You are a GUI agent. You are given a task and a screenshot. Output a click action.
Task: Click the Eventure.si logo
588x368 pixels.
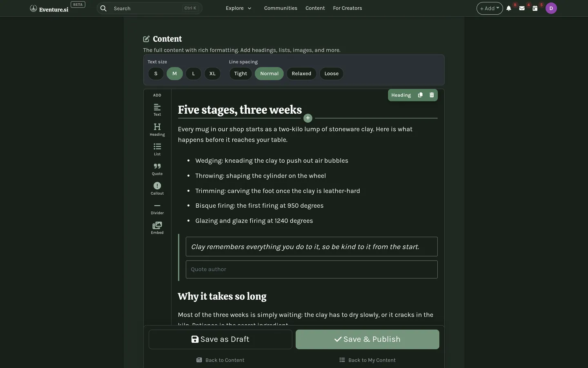[x=49, y=9]
